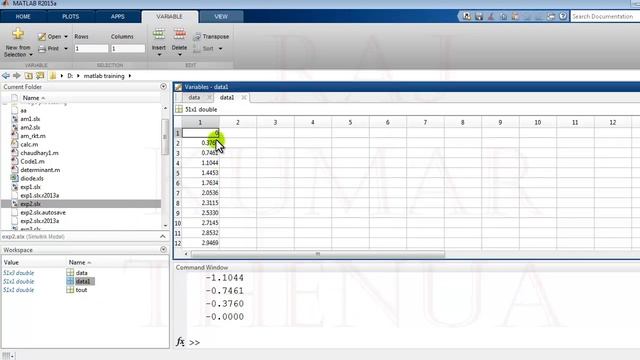Screen dimensions: 640x360
Task: Expand the path arrow after matlab training
Action: [130, 76]
